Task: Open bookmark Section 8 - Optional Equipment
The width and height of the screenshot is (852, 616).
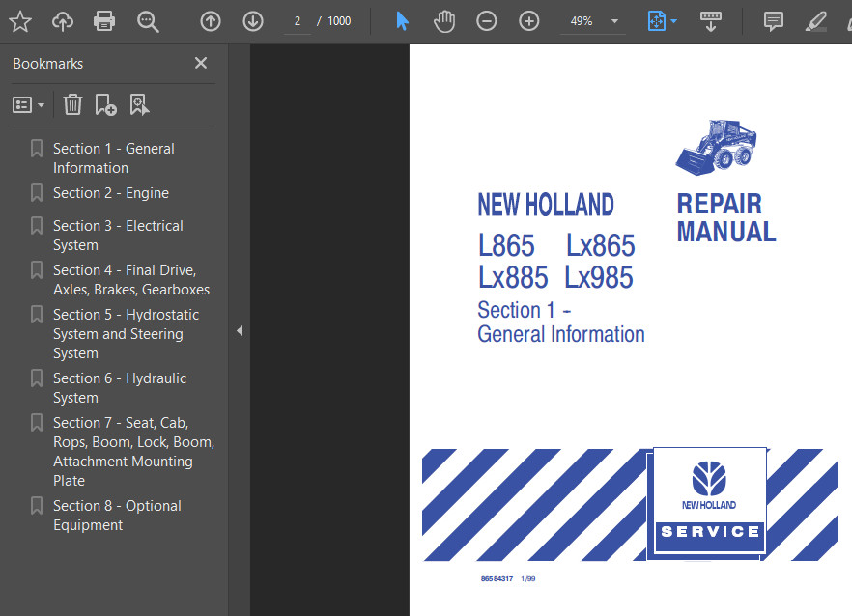Action: pos(117,515)
